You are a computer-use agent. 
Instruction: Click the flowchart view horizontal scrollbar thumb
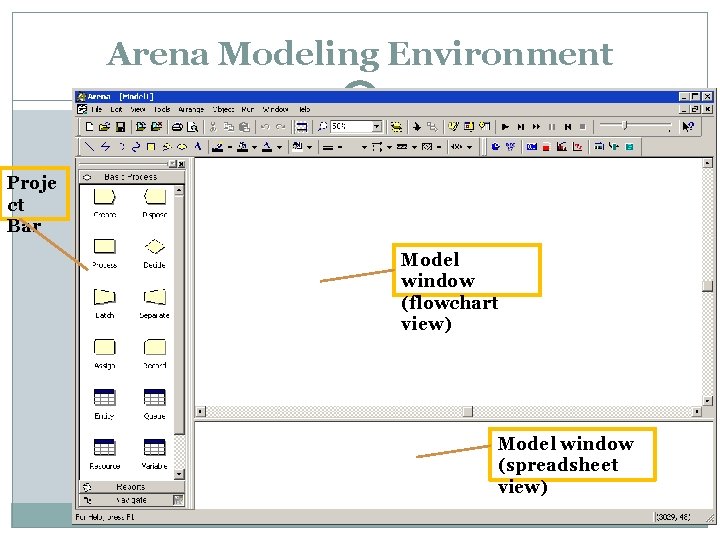click(467, 411)
